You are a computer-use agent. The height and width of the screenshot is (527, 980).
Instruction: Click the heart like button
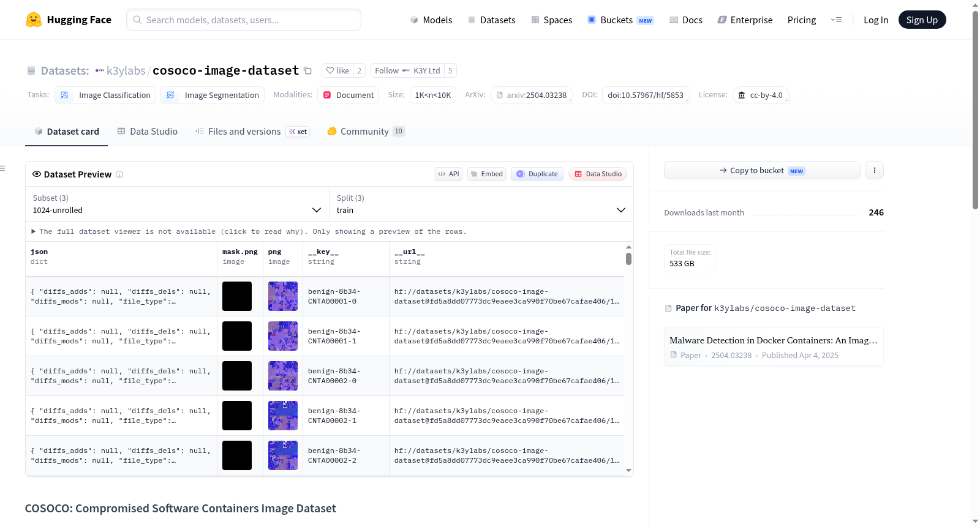[337, 70]
